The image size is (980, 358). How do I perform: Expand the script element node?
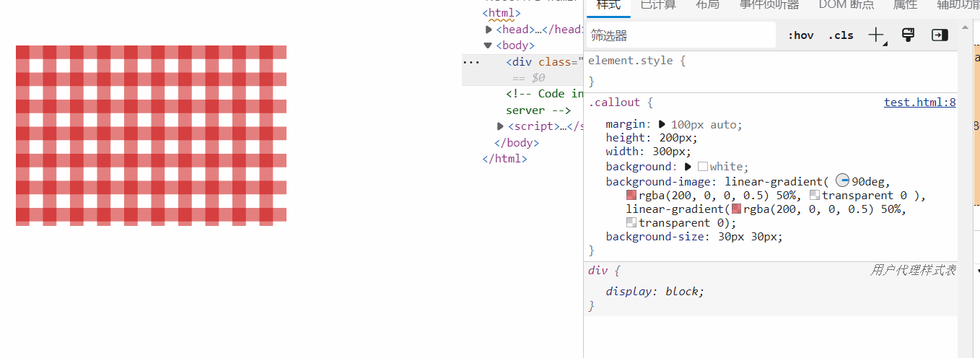500,126
